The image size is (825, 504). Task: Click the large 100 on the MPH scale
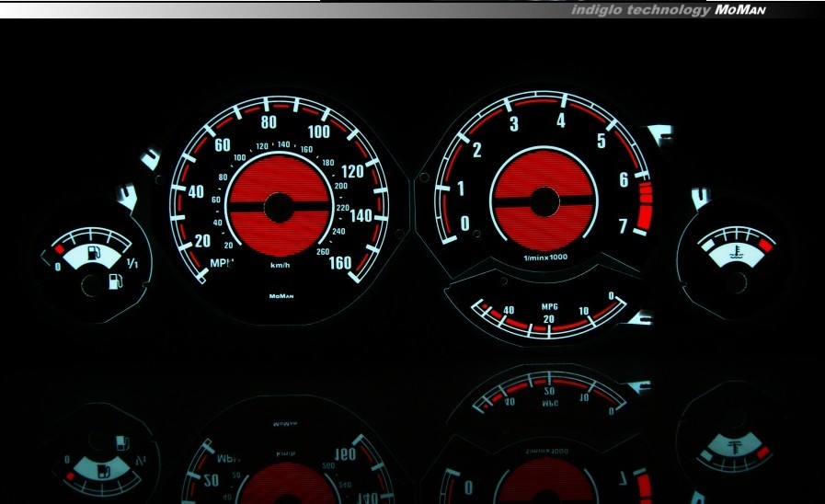[319, 132]
